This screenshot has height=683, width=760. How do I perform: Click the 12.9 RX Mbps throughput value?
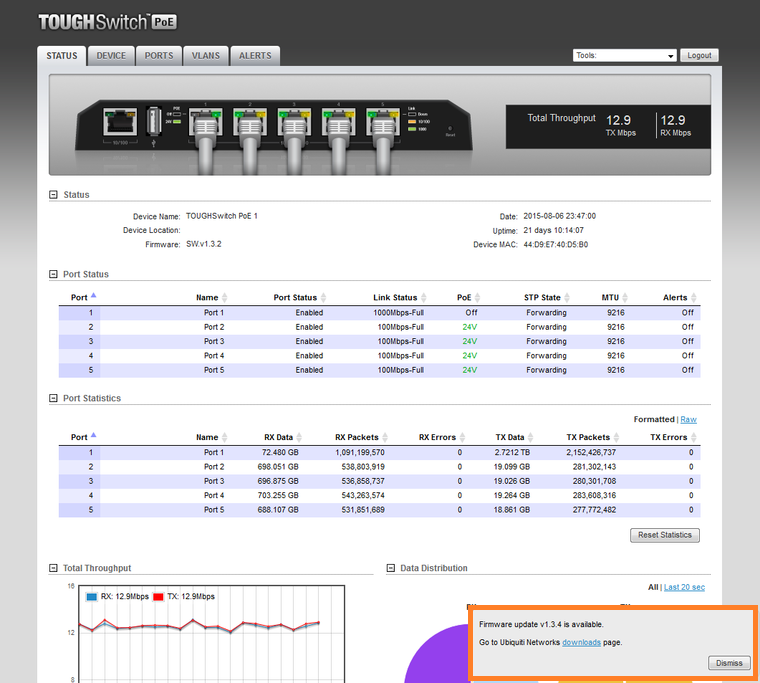[673, 120]
